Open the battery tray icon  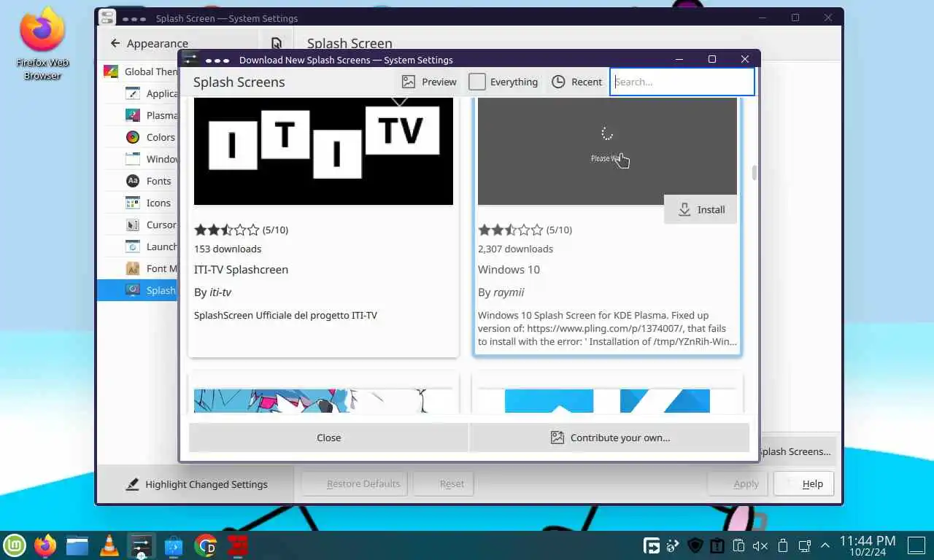[x=783, y=545]
